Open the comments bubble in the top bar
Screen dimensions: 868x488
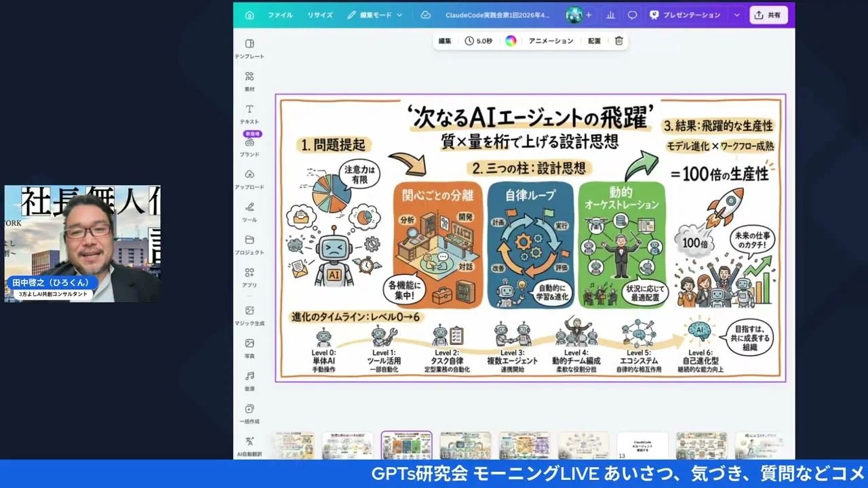[x=632, y=14]
